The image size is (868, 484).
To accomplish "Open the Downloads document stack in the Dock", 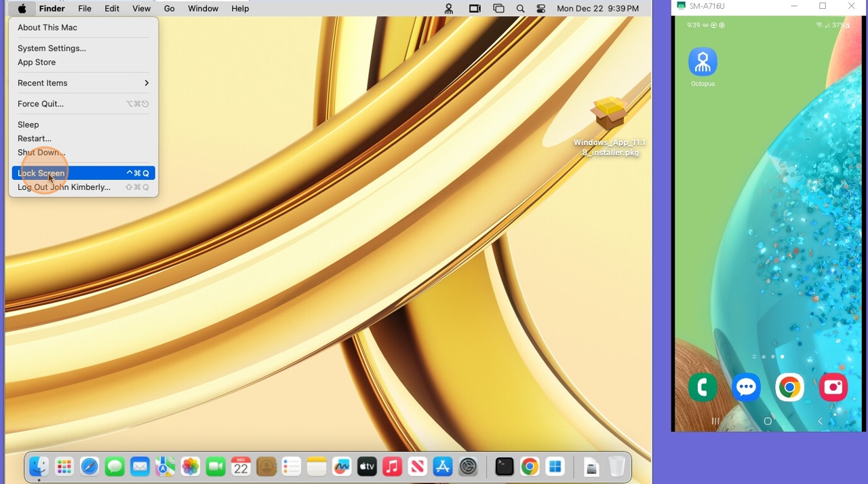I will click(x=591, y=467).
